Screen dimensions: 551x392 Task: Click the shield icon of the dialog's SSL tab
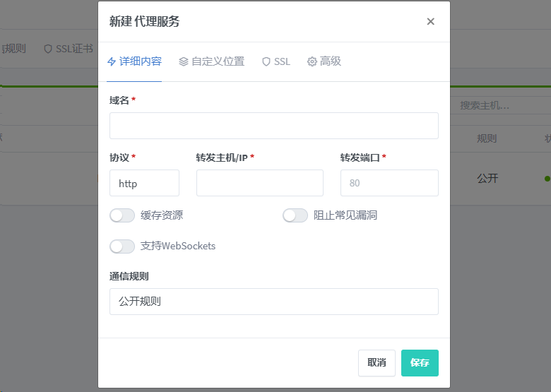266,61
